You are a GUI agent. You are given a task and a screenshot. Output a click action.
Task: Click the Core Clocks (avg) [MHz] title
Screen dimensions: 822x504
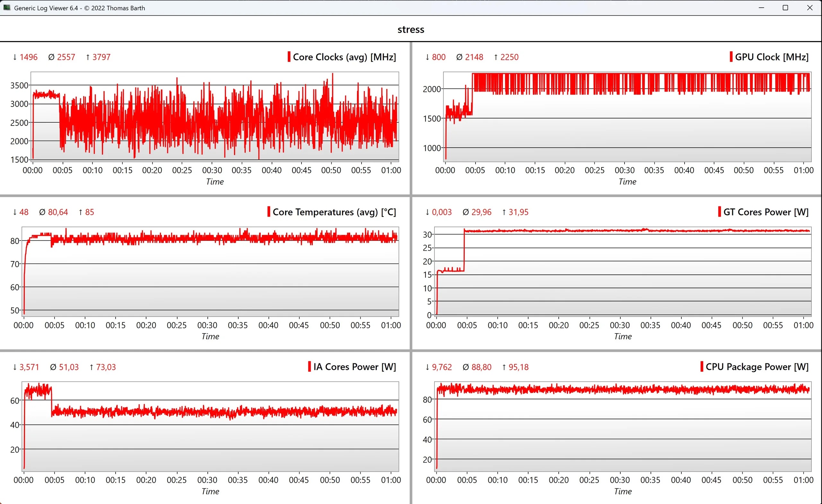(x=344, y=57)
